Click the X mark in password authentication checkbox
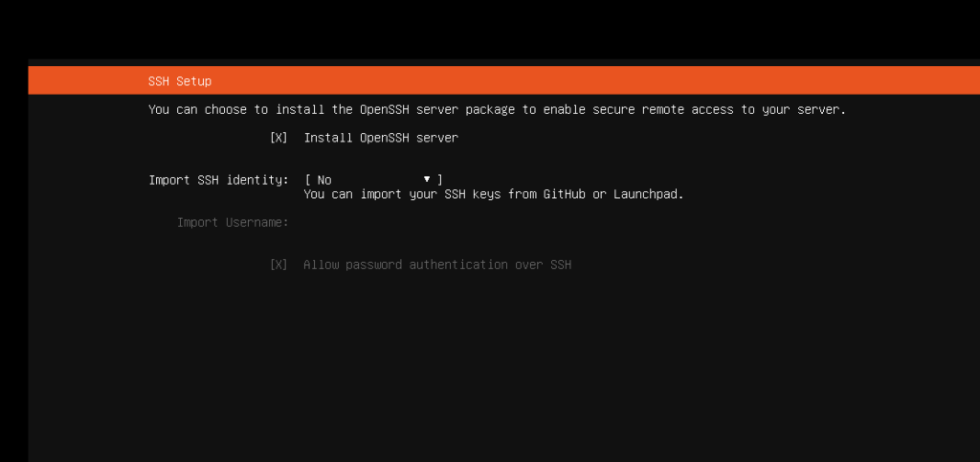This screenshot has height=462, width=980. [278, 265]
